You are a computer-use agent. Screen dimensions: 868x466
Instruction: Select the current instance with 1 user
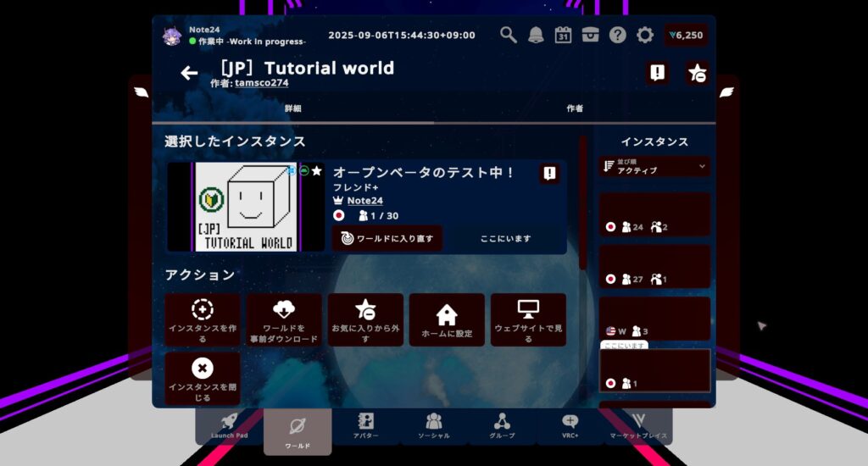pos(654,371)
